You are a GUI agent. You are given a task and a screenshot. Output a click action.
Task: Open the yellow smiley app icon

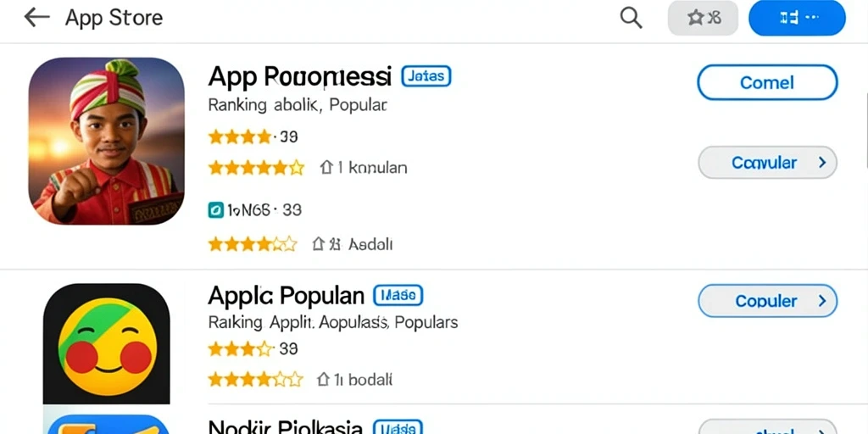pos(106,343)
